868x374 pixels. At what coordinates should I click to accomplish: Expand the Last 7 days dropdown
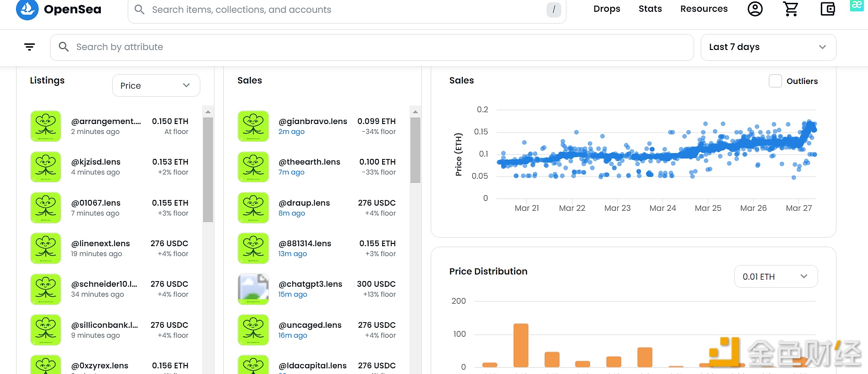tap(768, 47)
